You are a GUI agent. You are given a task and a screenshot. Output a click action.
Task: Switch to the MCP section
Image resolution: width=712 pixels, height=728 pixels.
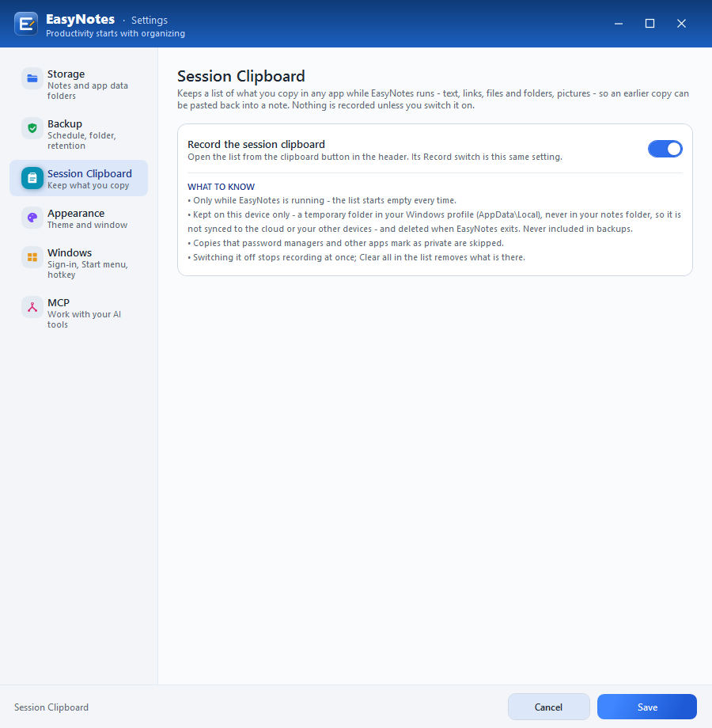click(x=79, y=313)
